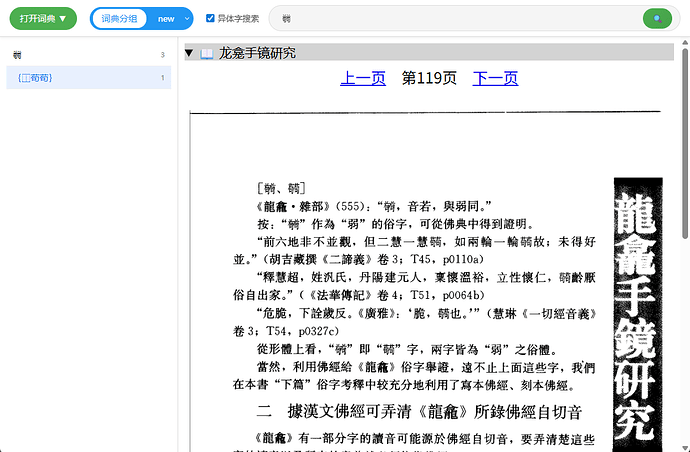The image size is (690, 452).
Task: Click the 龍龕手鏡研究 vertical title image
Action: tap(638, 314)
